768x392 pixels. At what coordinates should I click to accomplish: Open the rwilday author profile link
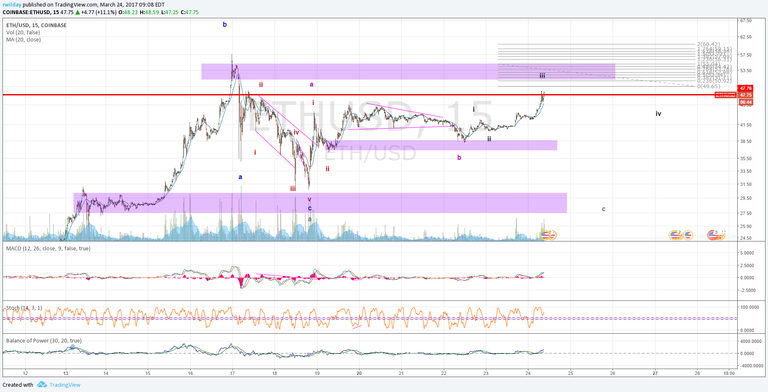(11, 5)
